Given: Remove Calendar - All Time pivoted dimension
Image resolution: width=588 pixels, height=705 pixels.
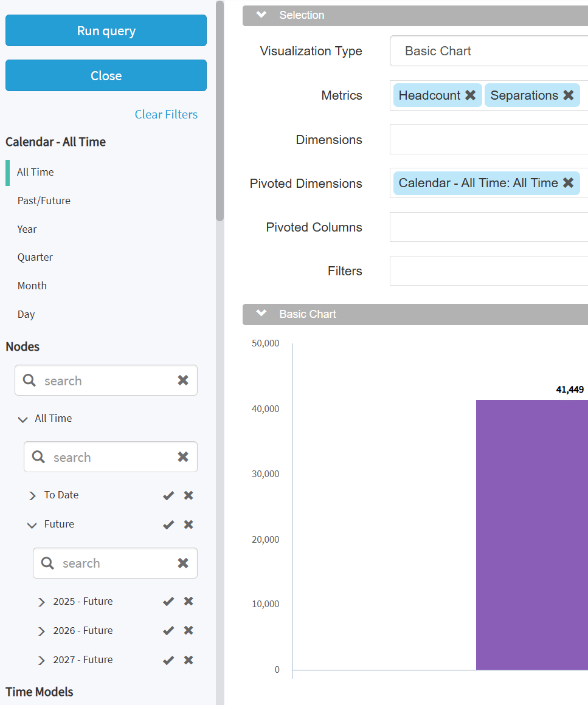Looking at the screenshot, I should point(568,183).
